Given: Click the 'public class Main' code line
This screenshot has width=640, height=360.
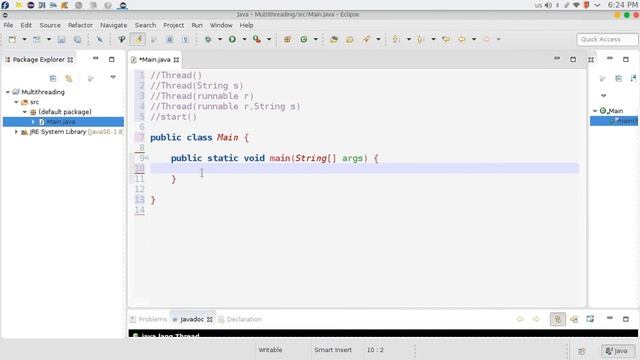Looking at the screenshot, I should (200, 138).
